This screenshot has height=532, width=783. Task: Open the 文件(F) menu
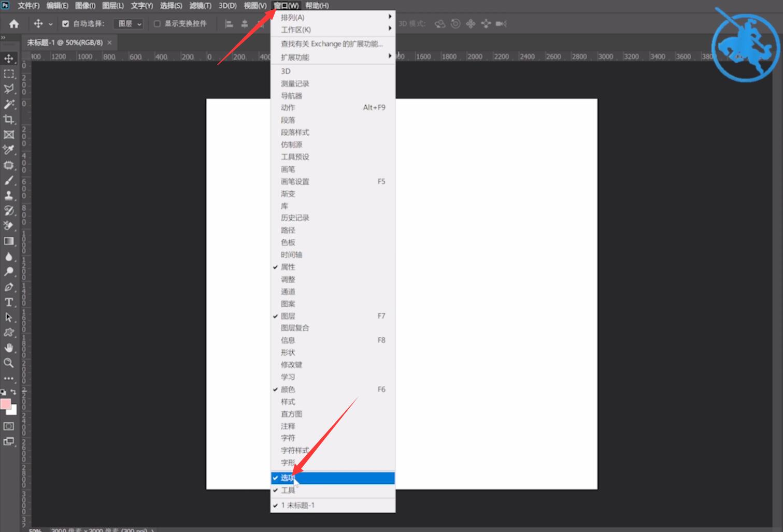[x=29, y=6]
